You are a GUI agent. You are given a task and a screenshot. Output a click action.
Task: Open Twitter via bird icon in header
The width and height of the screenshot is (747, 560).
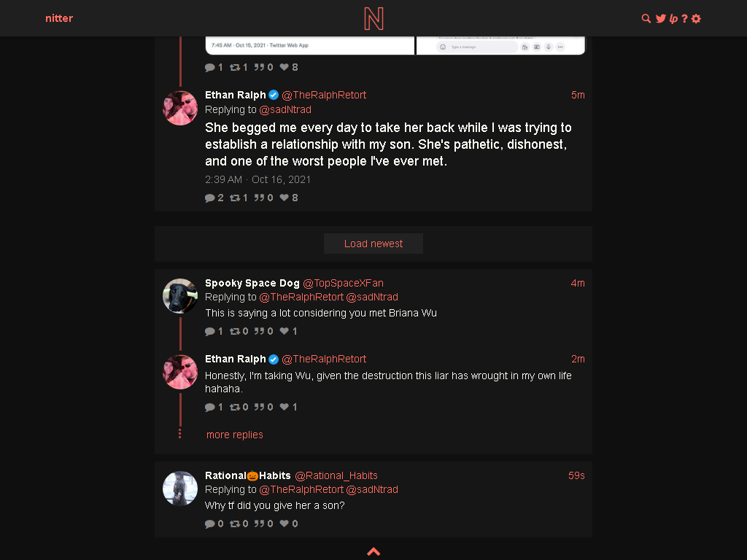pyautogui.click(x=660, y=18)
